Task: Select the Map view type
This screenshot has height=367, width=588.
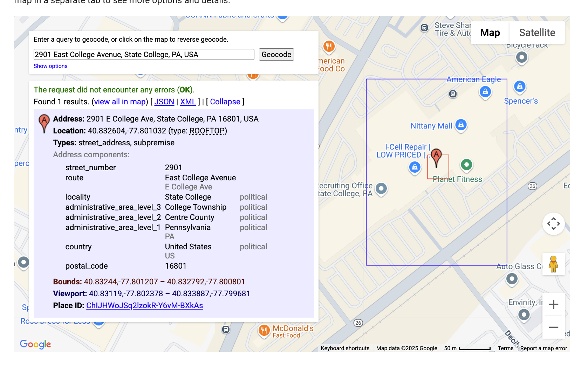Action: click(490, 33)
